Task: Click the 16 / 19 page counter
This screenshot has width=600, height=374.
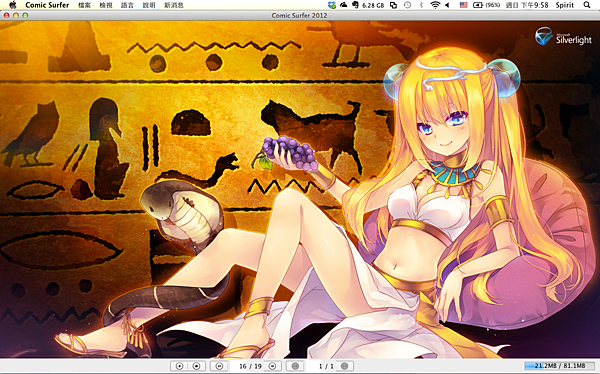Action: click(x=250, y=366)
